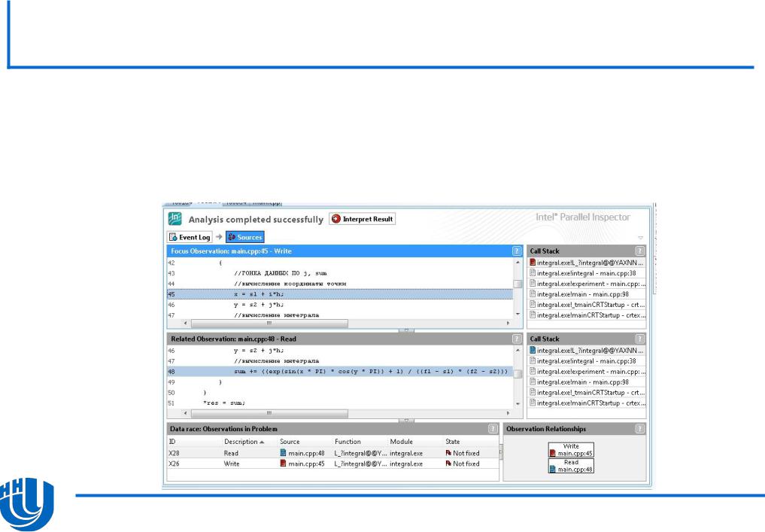Click the Related Observation scroll right arrow

(508, 413)
